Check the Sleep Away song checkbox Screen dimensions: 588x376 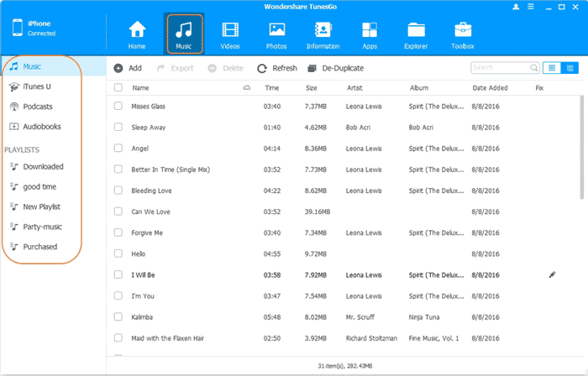(118, 127)
